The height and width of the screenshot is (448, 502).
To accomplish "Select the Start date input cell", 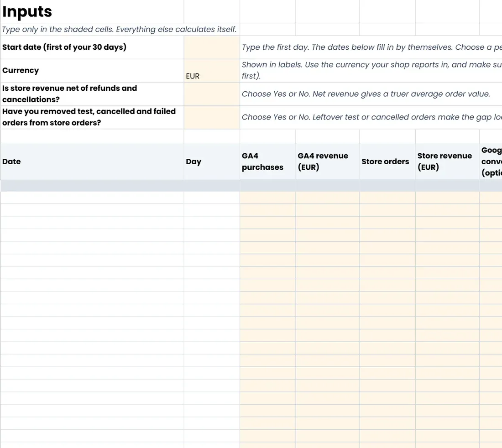I will click(x=212, y=47).
